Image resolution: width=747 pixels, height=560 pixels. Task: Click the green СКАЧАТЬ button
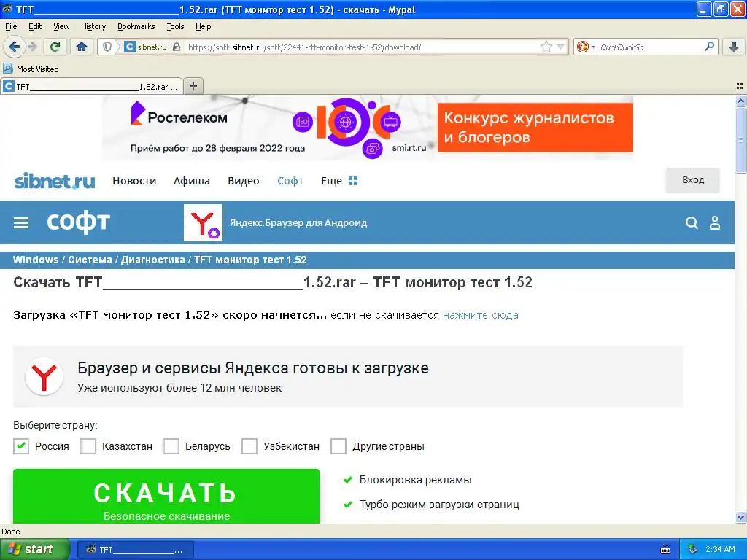(166, 496)
